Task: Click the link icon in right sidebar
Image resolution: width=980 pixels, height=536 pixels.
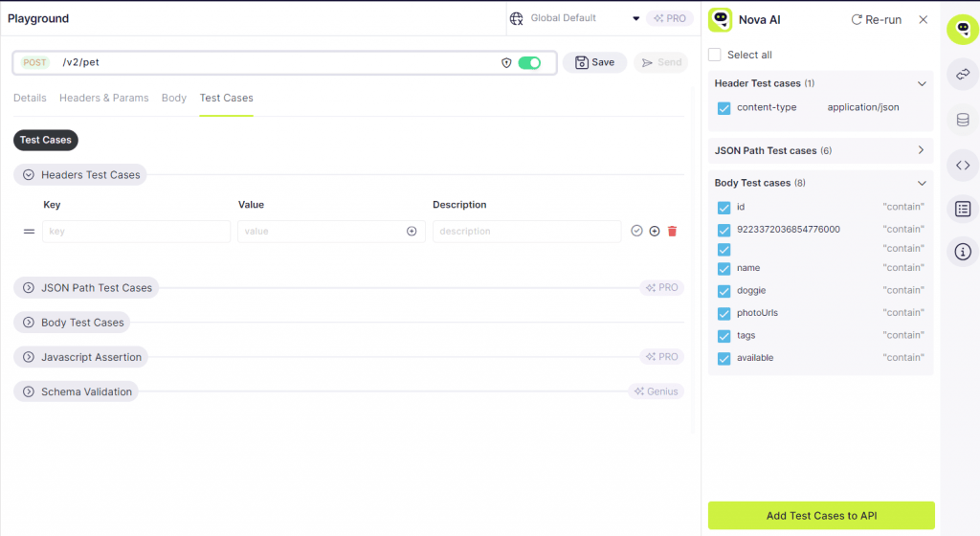Action: click(962, 75)
